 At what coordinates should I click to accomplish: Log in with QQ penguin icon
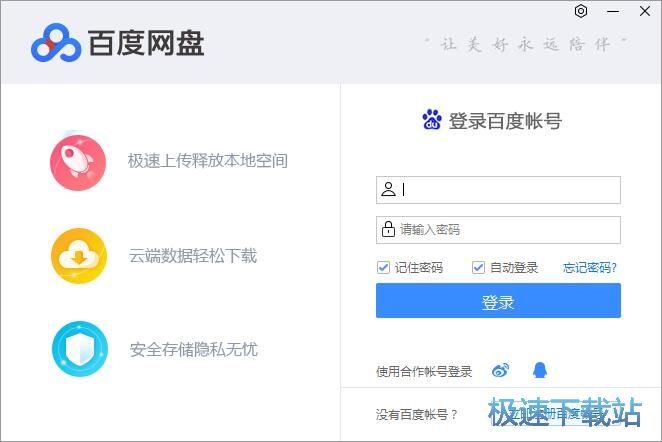point(540,370)
